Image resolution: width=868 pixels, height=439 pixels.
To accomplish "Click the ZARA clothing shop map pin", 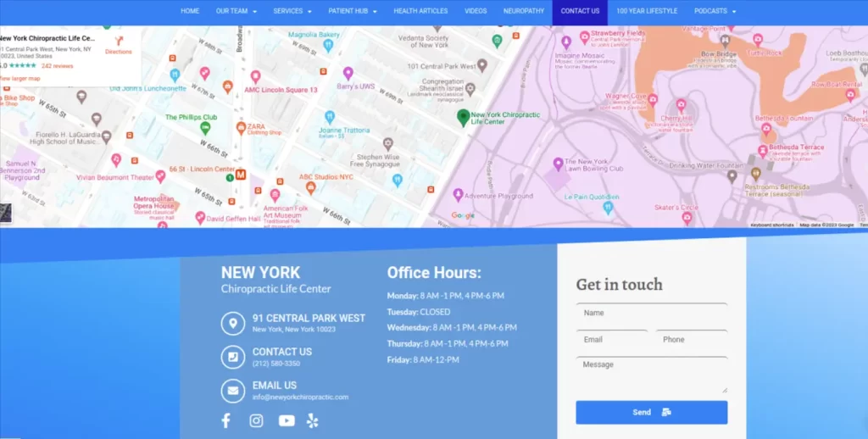I will point(241,129).
